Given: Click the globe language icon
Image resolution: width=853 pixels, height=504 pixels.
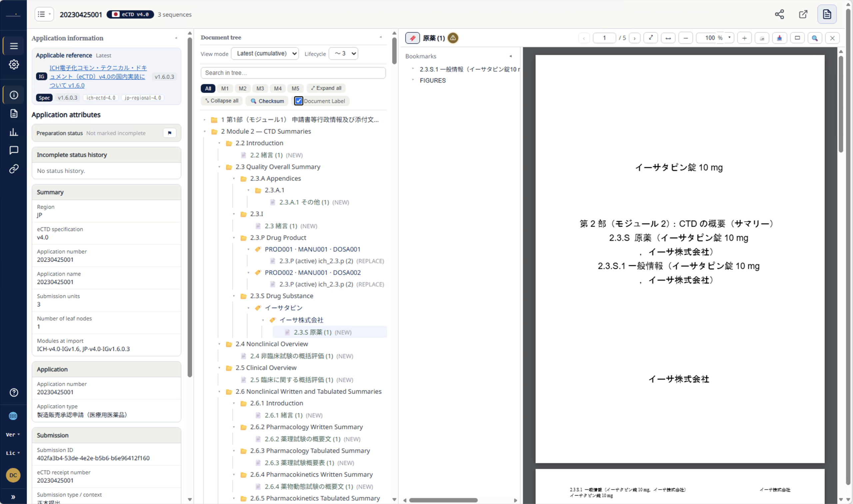Looking at the screenshot, I should (13, 416).
